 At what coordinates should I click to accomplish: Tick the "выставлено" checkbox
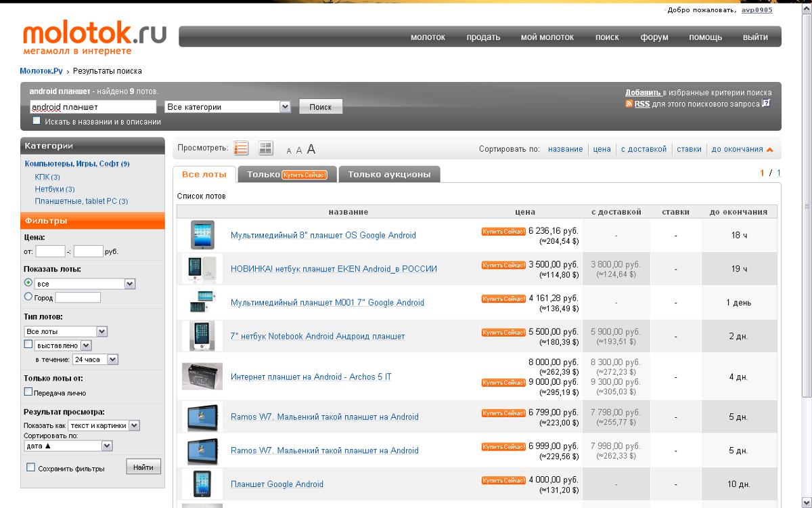click(x=28, y=345)
